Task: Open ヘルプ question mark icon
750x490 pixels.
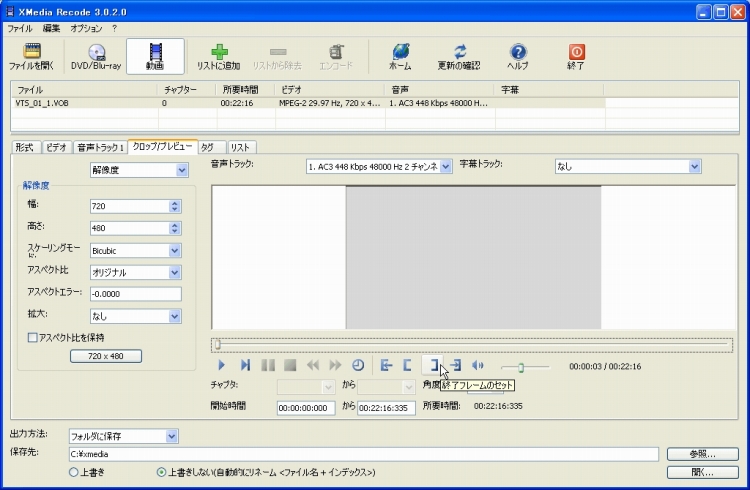Action: coord(518,56)
